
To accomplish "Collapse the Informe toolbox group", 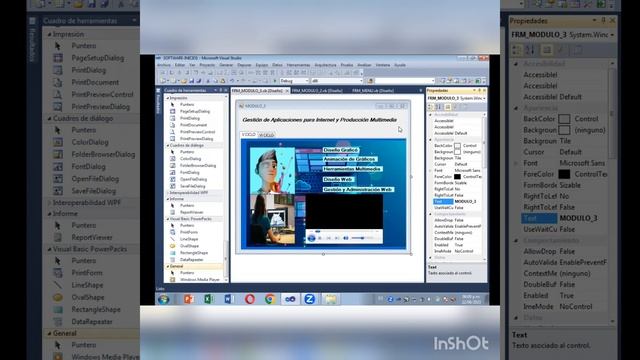I will (167, 199).
